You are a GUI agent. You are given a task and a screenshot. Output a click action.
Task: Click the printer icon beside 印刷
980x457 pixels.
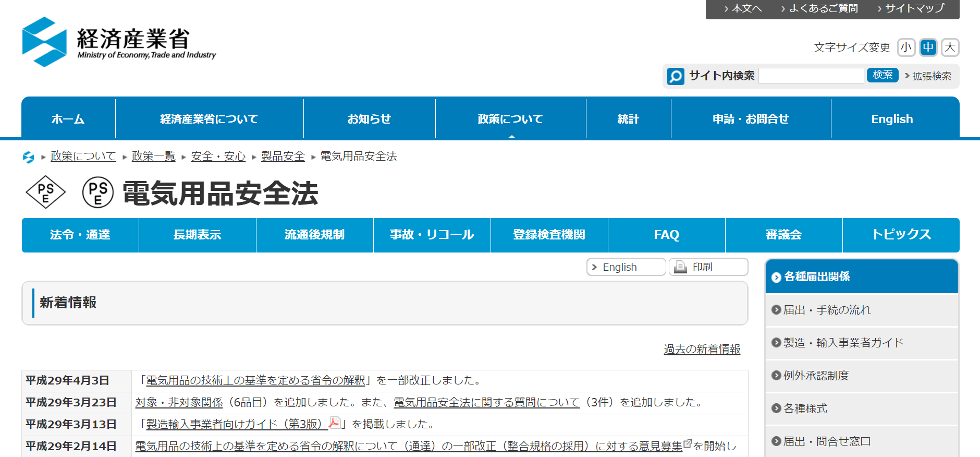click(680, 267)
